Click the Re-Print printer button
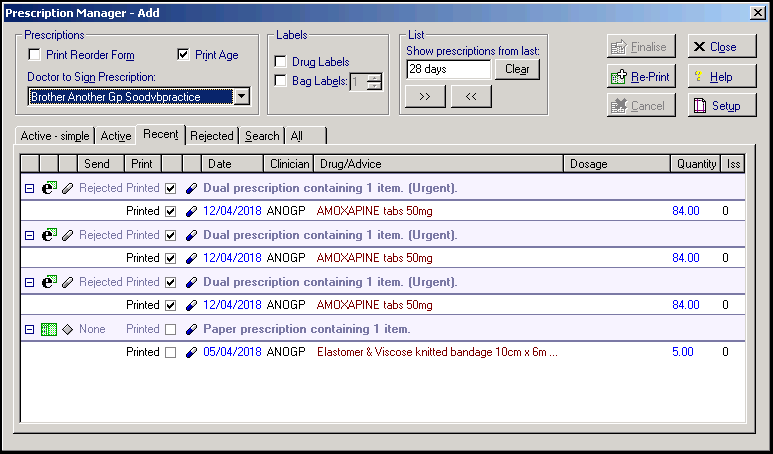Image resolution: width=773 pixels, height=454 pixels. point(641,77)
